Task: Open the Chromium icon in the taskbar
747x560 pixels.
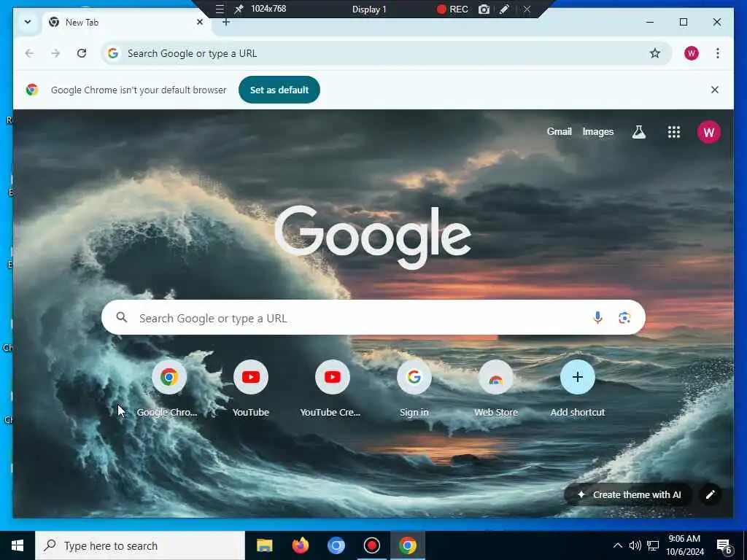Action: point(336,545)
